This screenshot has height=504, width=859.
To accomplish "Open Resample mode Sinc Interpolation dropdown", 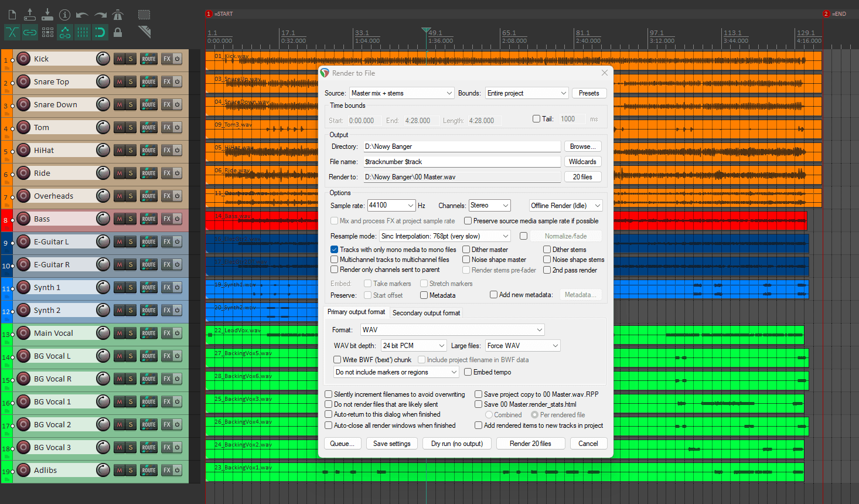I will click(x=445, y=236).
